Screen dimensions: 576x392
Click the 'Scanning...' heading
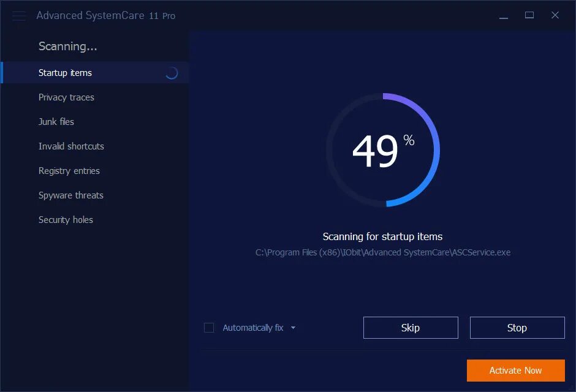(x=68, y=47)
